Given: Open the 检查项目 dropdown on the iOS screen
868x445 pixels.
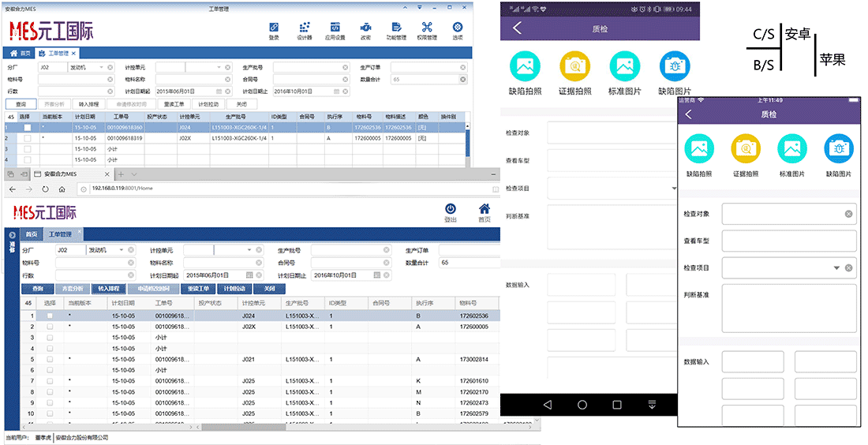Looking at the screenshot, I should (836, 268).
